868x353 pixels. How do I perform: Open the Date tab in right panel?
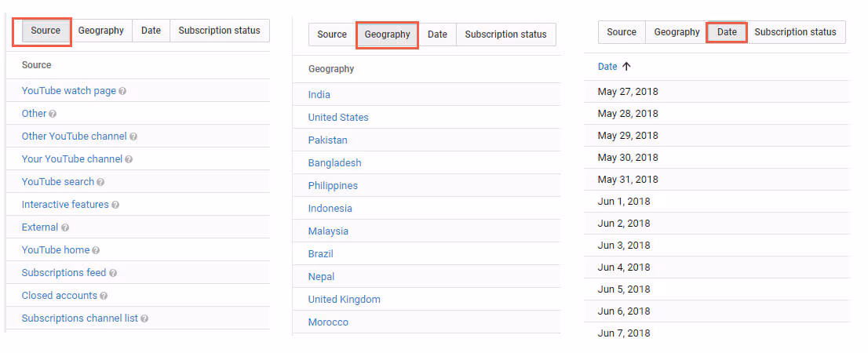[x=727, y=32]
